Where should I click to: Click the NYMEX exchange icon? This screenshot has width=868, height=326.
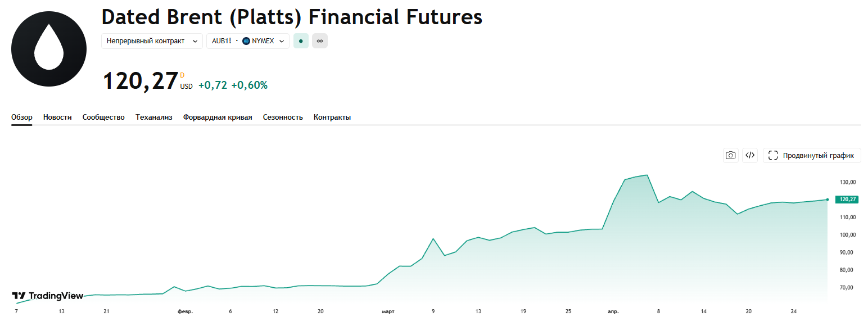(x=246, y=41)
